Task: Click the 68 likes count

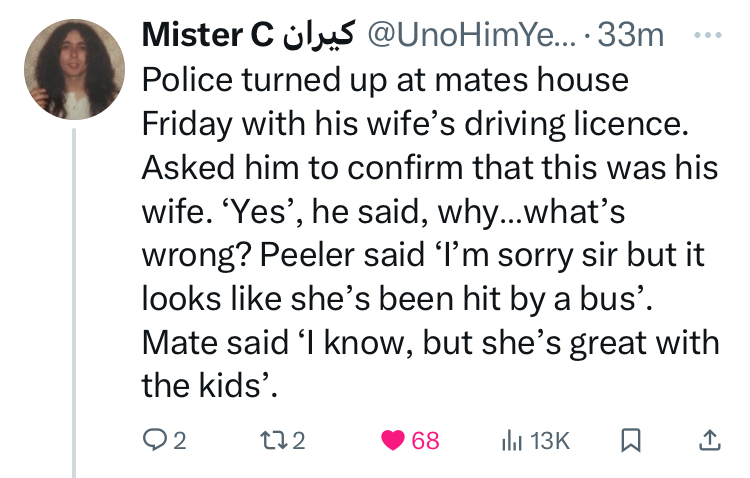Action: pos(426,441)
